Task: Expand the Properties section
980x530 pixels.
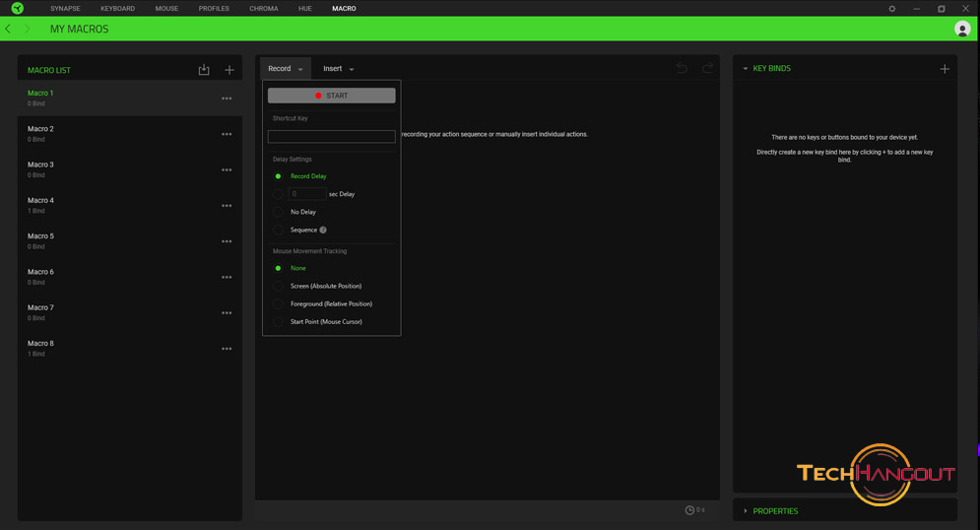Action: click(745, 510)
